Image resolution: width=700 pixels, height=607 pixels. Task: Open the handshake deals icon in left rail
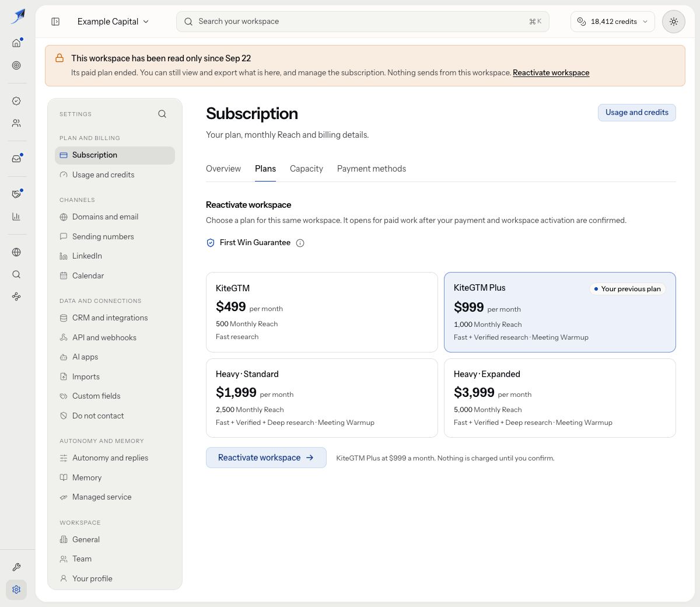point(16,194)
